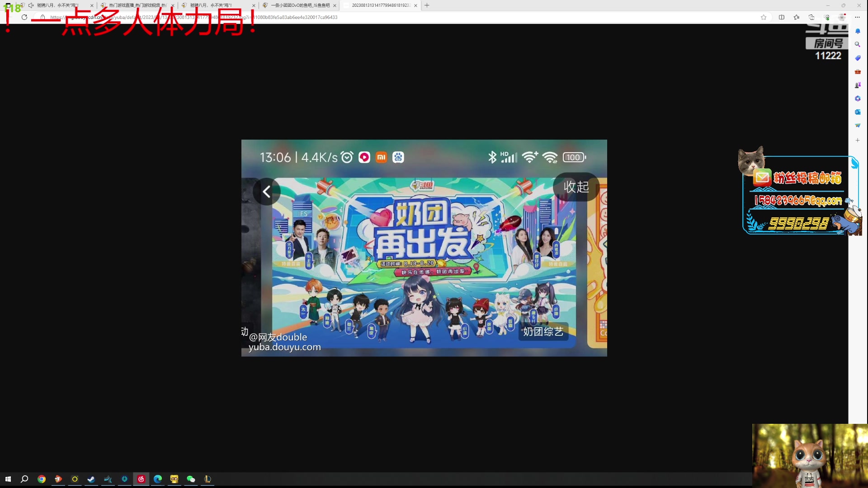Open notifications bell in Edge sidebar
Screen dimensions: 868x488
(x=858, y=31)
